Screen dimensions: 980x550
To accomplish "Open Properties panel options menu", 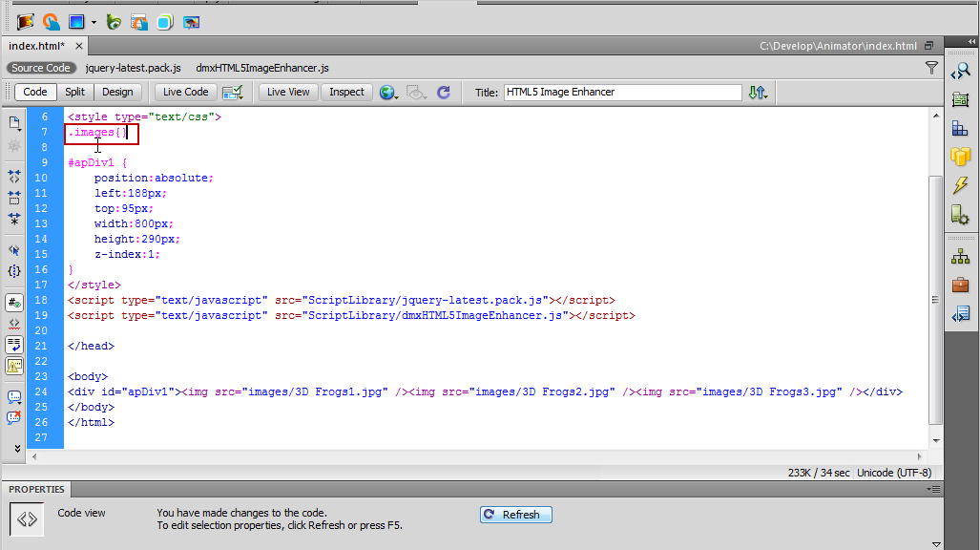I will [934, 489].
